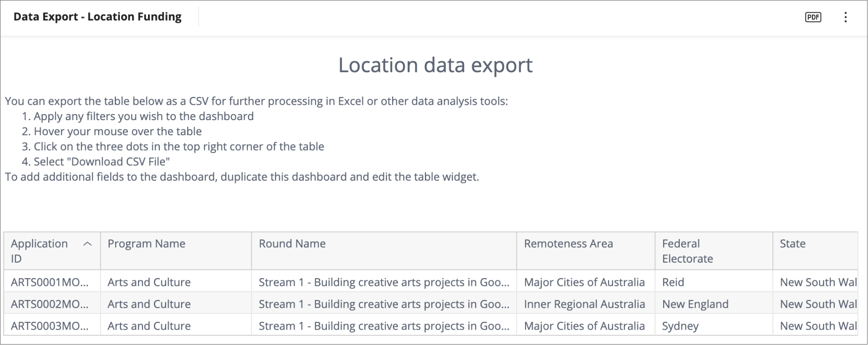
Task: Click second row's Arts and Culture cell
Action: tap(149, 304)
